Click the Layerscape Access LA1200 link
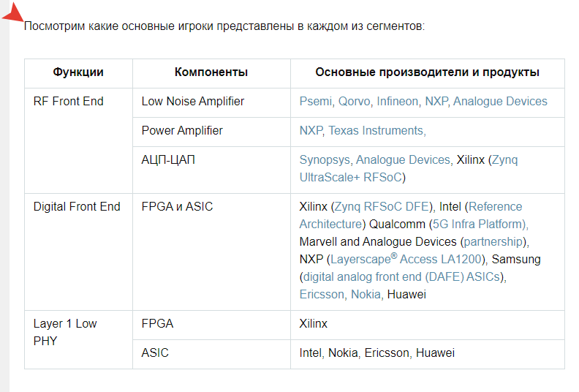 pyautogui.click(x=406, y=259)
